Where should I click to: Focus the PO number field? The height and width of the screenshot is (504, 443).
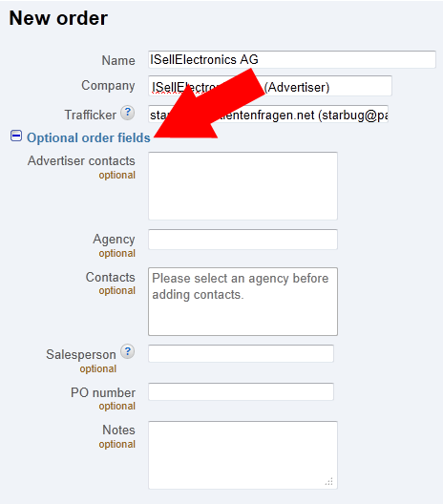[x=241, y=391]
